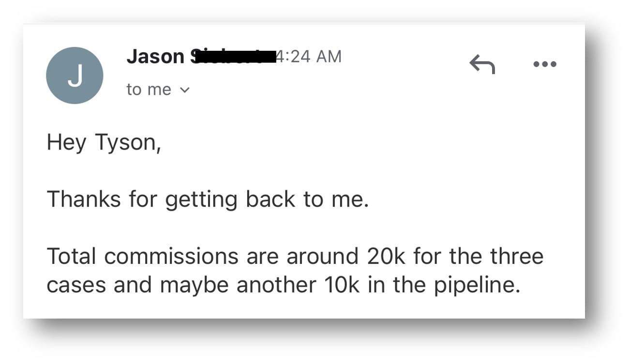Click the 4:24 AM timestamp

[x=309, y=57]
